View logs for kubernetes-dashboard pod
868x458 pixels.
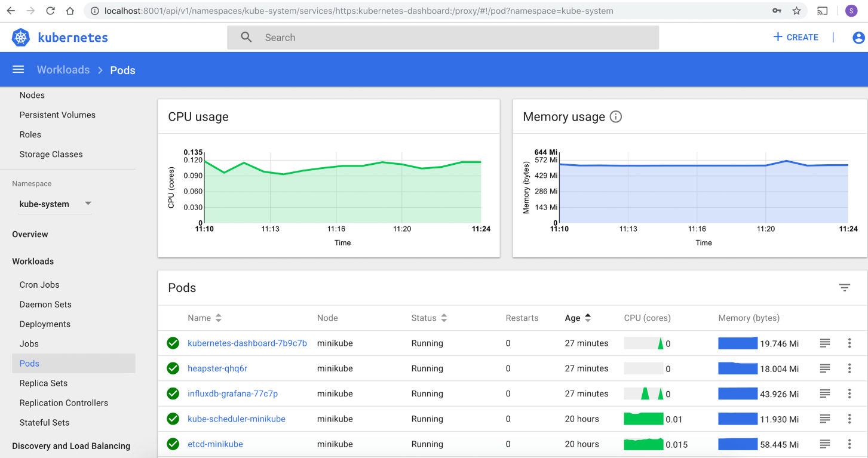(825, 343)
